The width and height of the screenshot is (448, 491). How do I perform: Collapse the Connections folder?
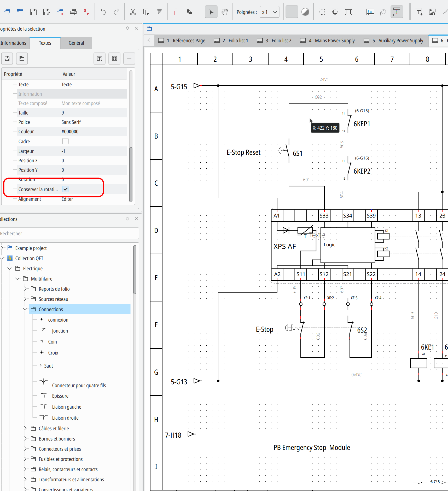point(25,309)
